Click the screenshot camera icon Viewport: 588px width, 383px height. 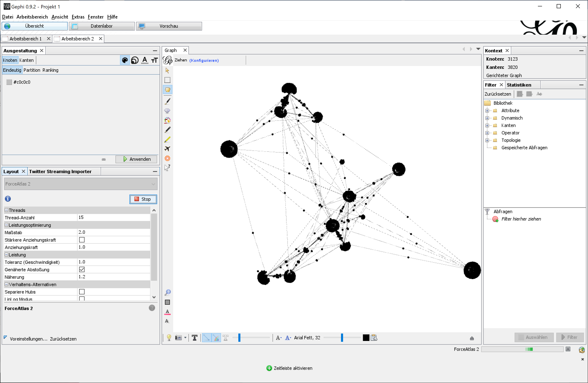(178, 338)
